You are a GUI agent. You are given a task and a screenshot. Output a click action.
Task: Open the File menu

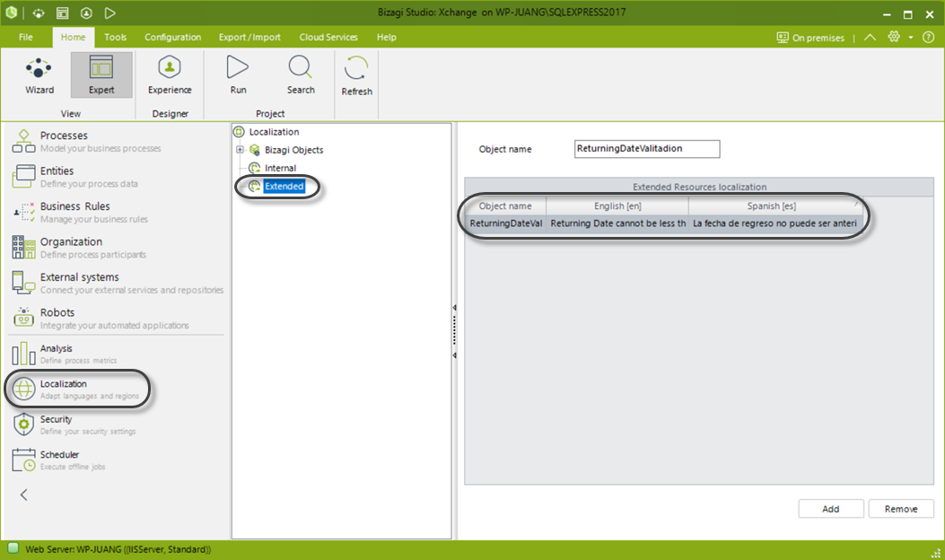(x=26, y=37)
